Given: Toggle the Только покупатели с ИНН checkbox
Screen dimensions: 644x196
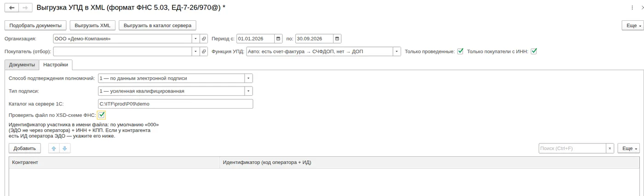Looking at the screenshot, I should click(x=534, y=52).
